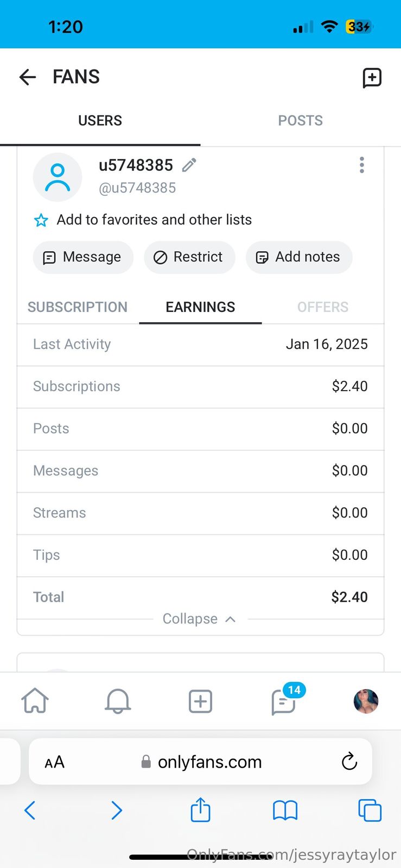Viewport: 401px width, 868px height.
Task: Open the Home icon in bottom navigation
Action: (x=35, y=700)
